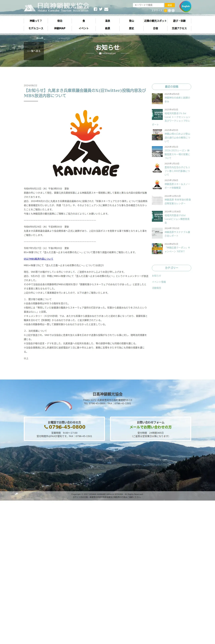Viewport: 215px width, 644px height.
Task: Click the snowy ski area thumbnail
Action: tap(157, 151)
